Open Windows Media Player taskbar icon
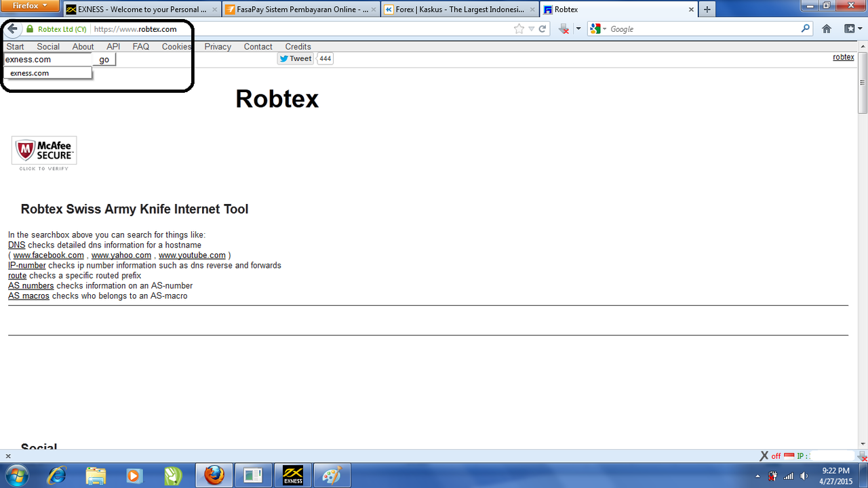Screen dimensions: 868x488 [x=134, y=476]
